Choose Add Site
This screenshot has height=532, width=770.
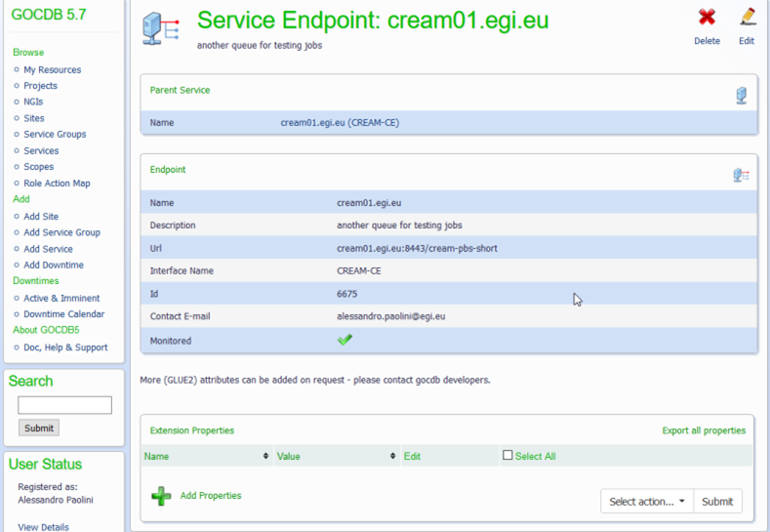point(41,216)
